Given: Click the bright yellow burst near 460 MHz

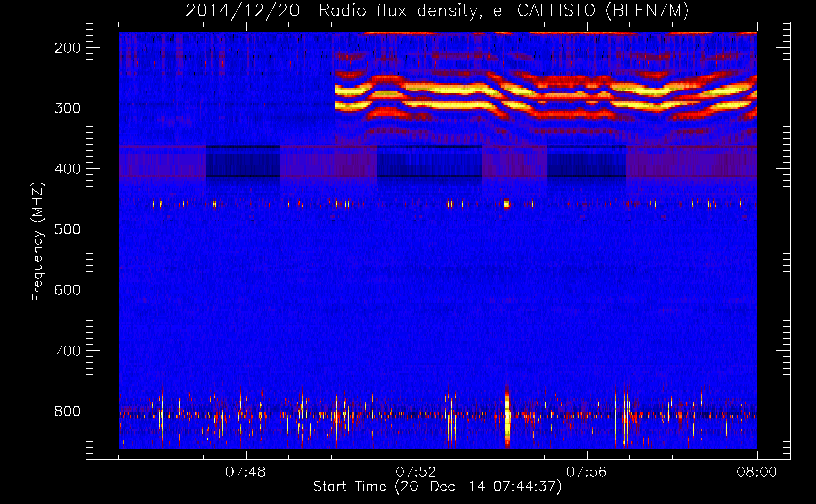Looking at the screenshot, I should click(507, 204).
